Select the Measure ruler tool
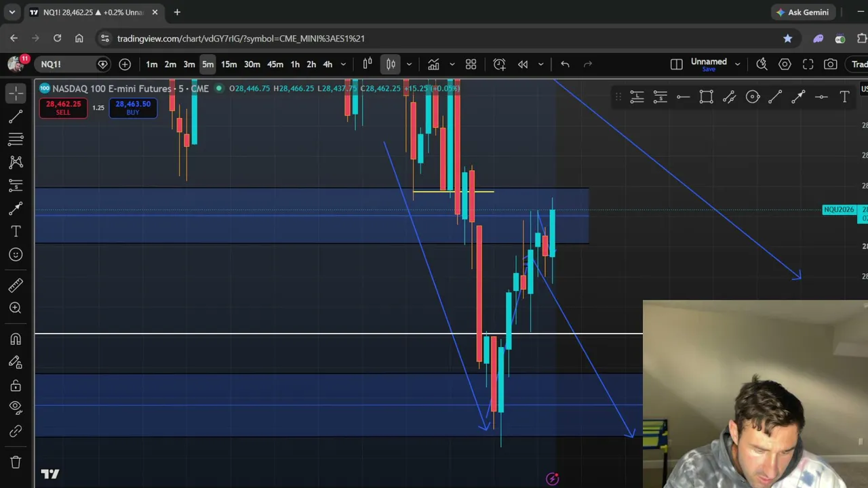 point(16,285)
